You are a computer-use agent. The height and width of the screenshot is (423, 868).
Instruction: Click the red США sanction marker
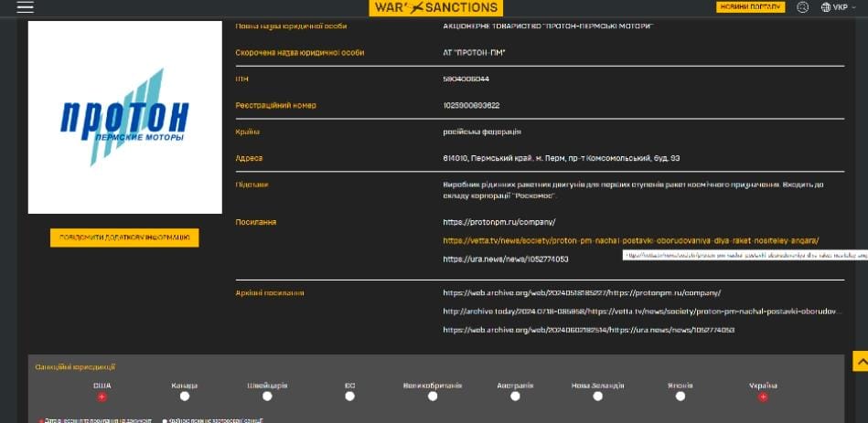click(102, 397)
